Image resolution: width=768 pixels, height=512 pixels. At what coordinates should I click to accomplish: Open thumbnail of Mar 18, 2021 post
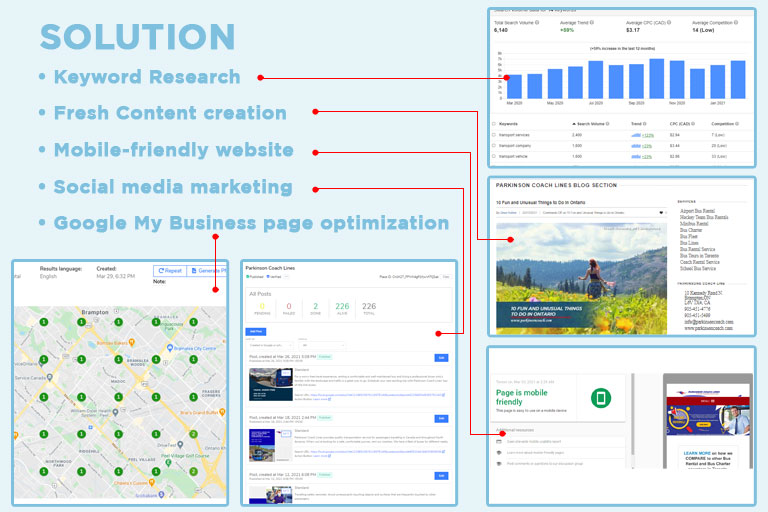coord(271,445)
